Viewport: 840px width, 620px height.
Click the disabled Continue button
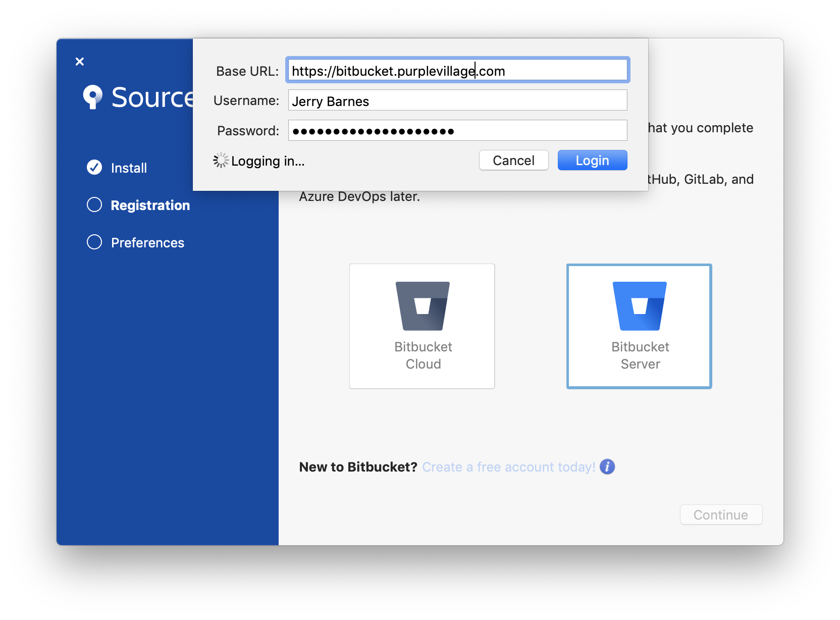click(721, 514)
